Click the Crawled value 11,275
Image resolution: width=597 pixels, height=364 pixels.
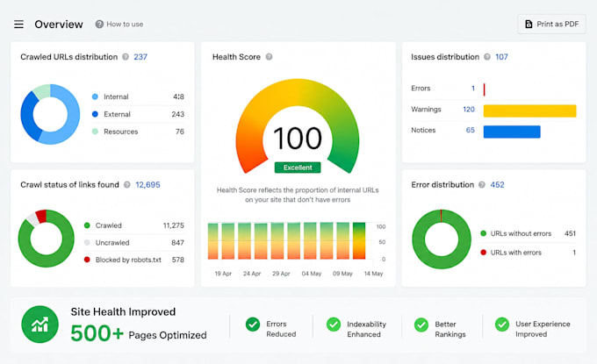174,225
